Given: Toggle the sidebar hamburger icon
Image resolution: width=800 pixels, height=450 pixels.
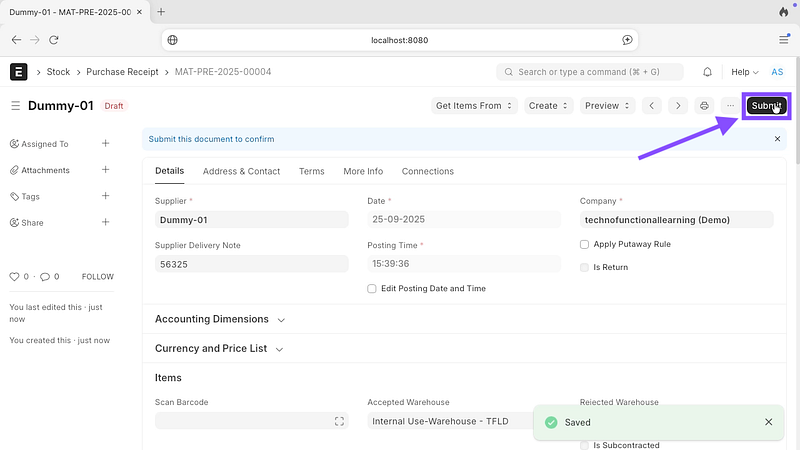Looking at the screenshot, I should point(15,106).
